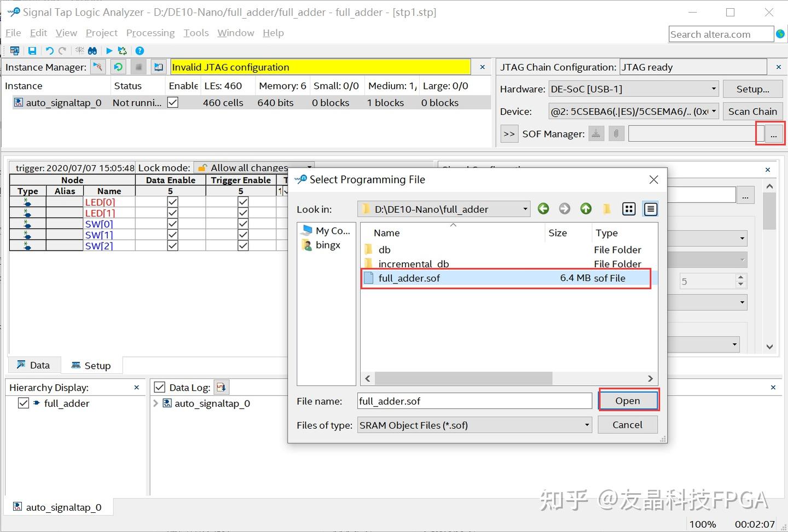Screen dimensions: 788x532
Task: Toggle Enable checkbox for auto_signaltap_0 instance
Action: coord(173,102)
